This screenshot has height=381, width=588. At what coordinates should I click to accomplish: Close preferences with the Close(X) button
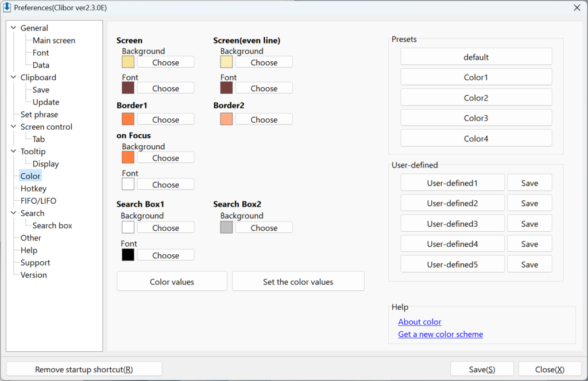pos(550,370)
